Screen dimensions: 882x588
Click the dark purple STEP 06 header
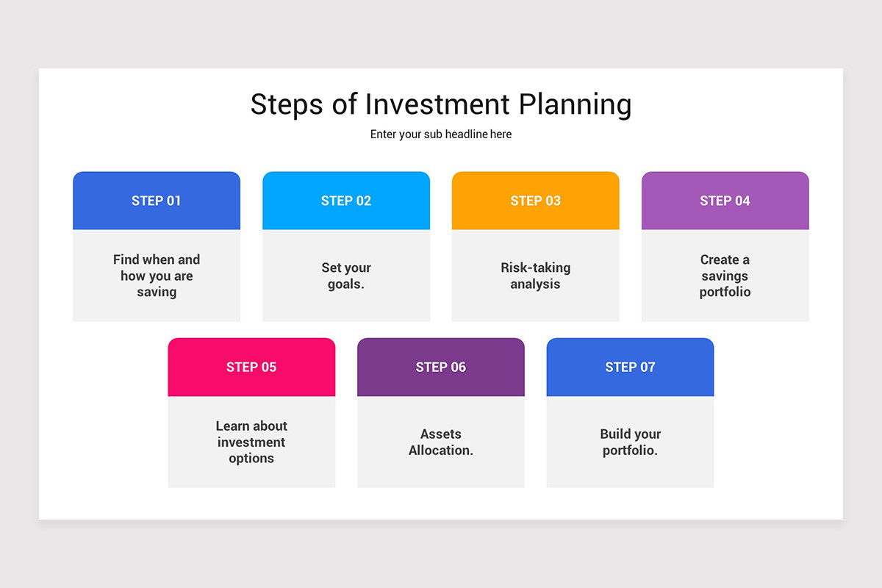point(441,367)
